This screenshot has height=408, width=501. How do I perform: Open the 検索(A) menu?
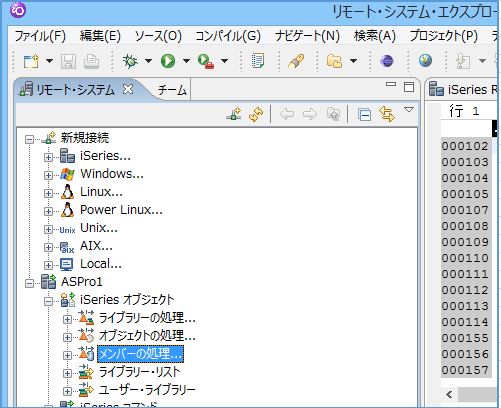point(375,36)
